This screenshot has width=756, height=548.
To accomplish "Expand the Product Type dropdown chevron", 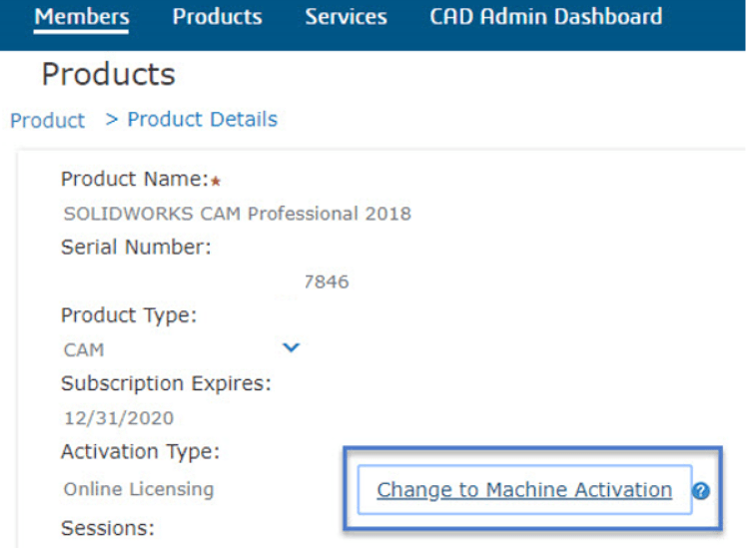I will tap(291, 347).
